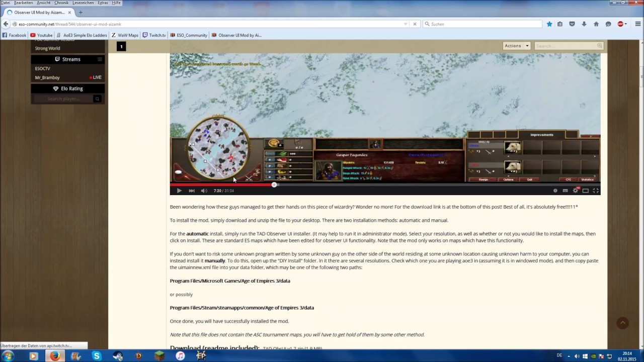Open the Datei menu
Image resolution: width=644 pixels, height=362 pixels.
tap(6, 3)
